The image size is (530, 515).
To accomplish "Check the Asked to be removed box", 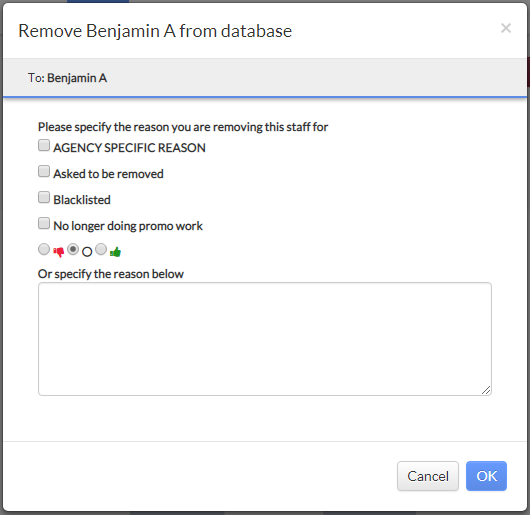I will tap(44, 171).
